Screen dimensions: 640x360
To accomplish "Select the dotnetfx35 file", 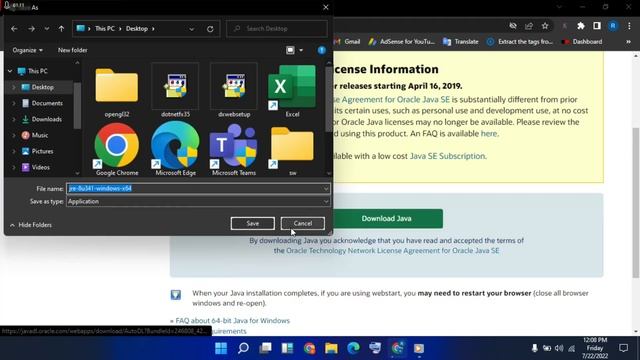I will click(x=176, y=91).
